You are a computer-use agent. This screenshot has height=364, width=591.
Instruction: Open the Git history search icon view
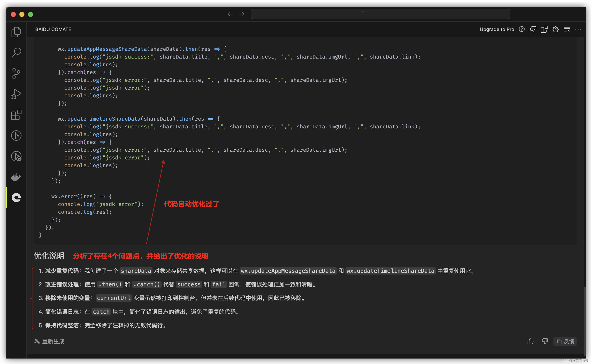16,156
